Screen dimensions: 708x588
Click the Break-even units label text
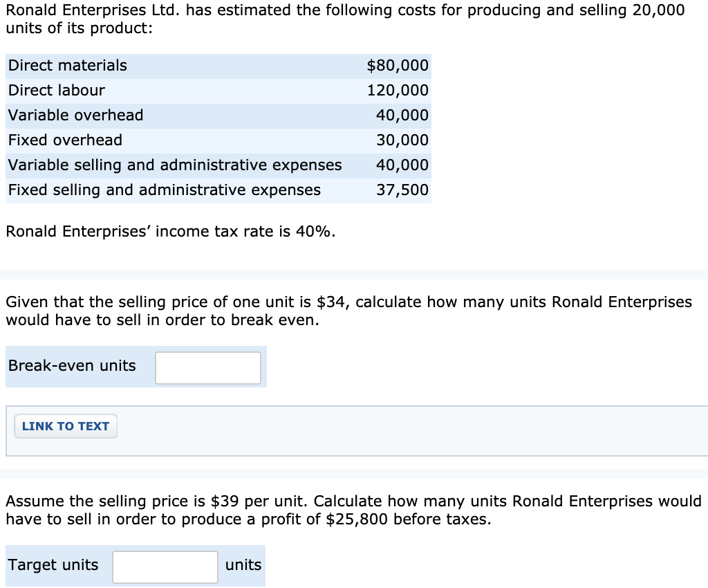coord(72,365)
